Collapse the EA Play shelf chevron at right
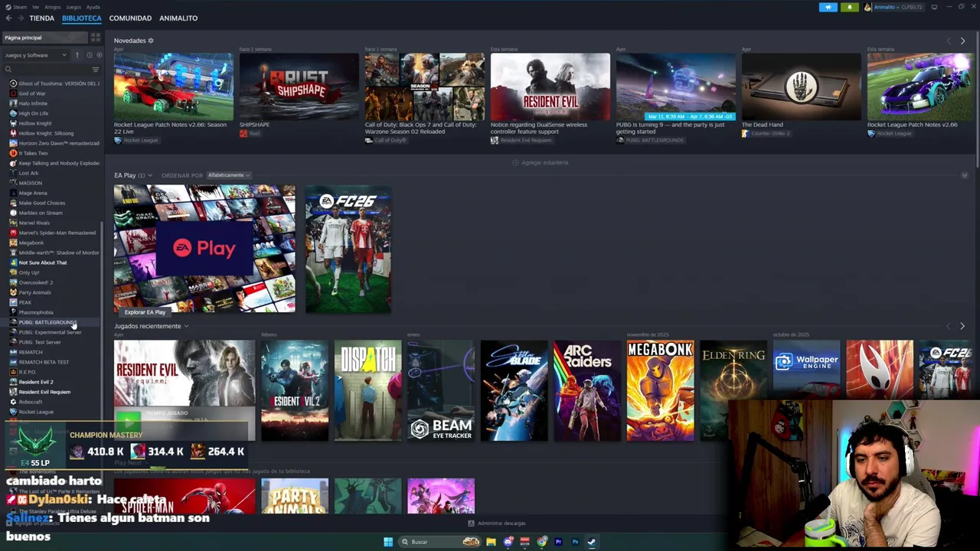This screenshot has height=551, width=980. point(965,175)
